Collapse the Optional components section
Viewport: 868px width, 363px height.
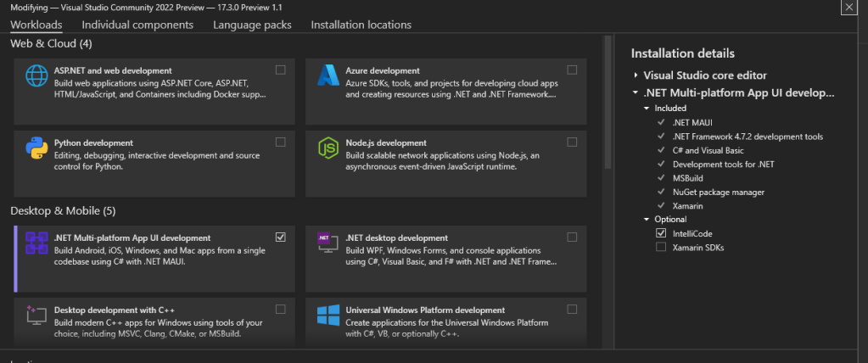(647, 220)
